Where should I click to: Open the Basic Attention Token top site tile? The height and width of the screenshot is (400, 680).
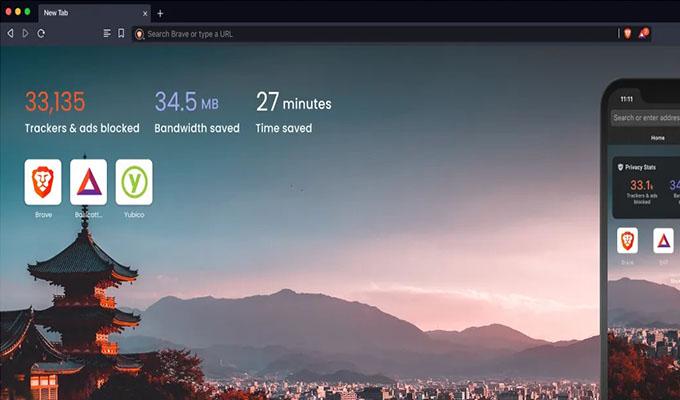88,182
